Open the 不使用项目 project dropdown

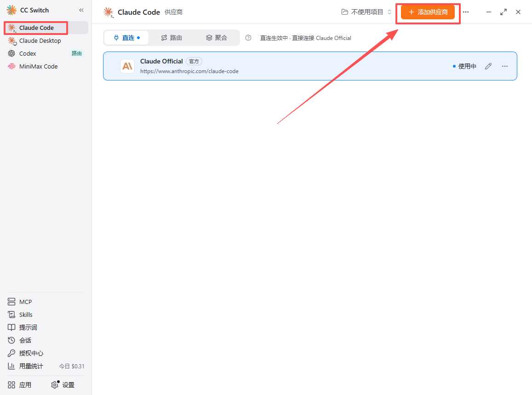click(366, 12)
